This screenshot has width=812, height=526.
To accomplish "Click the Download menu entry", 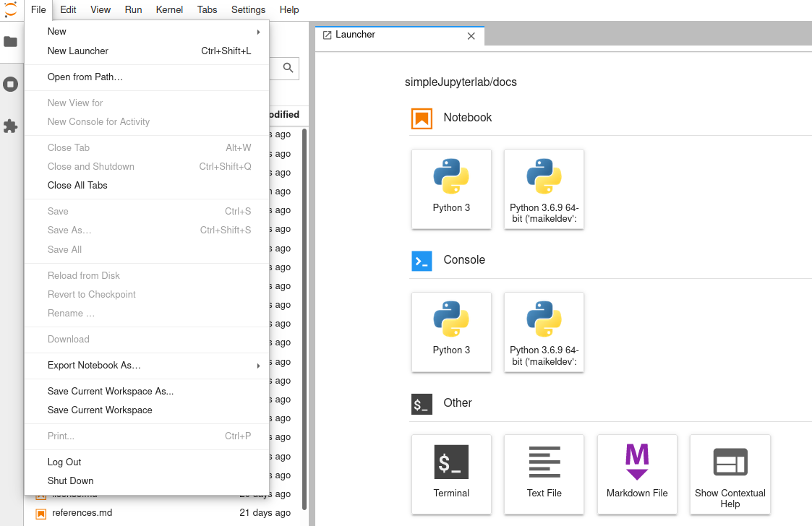I will (x=147, y=340).
